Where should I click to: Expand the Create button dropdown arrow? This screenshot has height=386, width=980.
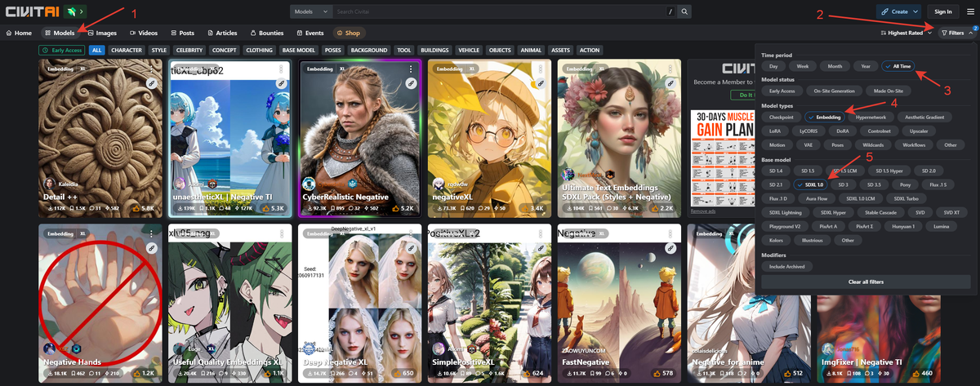tap(916, 11)
